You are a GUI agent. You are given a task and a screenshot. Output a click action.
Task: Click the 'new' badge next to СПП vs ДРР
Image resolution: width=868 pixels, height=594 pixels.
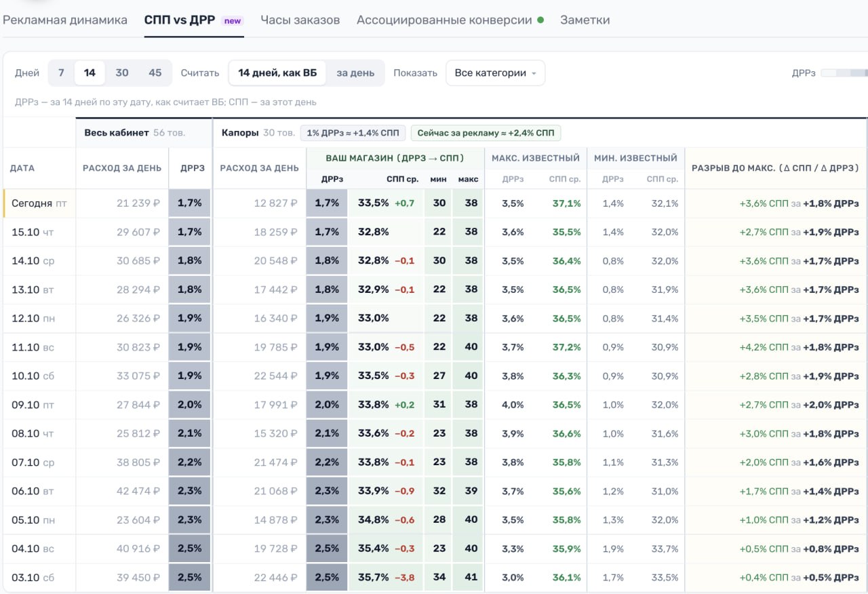233,20
